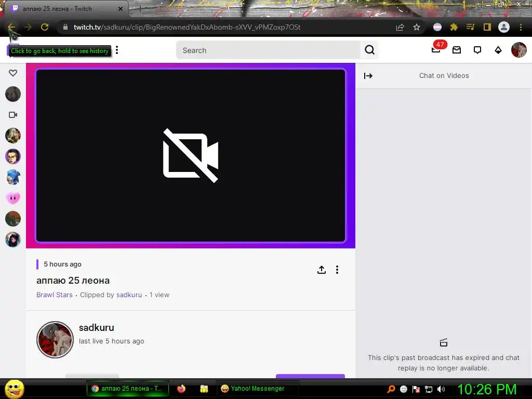Image resolution: width=532 pixels, height=399 pixels.
Task: Reload the page in Chrome
Action: pos(45,27)
